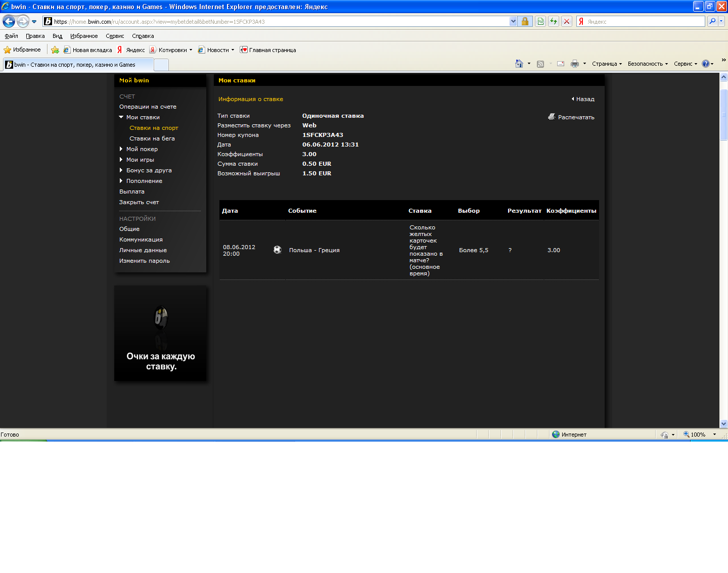Click the magnifier search button
The height and width of the screenshot is (573, 728).
(712, 21)
